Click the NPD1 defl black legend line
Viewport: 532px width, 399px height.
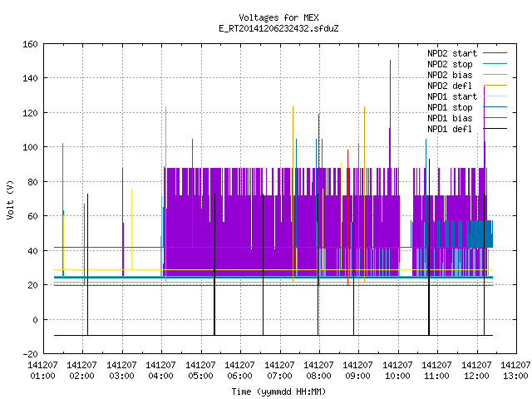tap(495, 129)
